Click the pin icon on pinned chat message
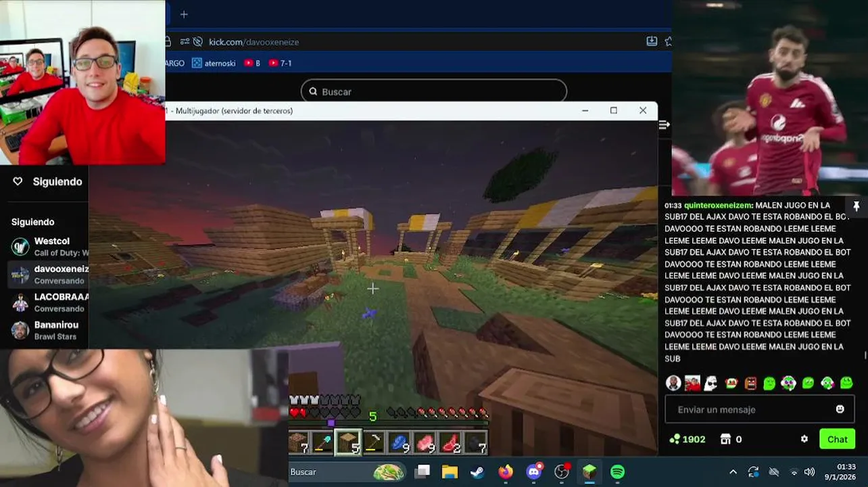This screenshot has height=487, width=868. [856, 206]
